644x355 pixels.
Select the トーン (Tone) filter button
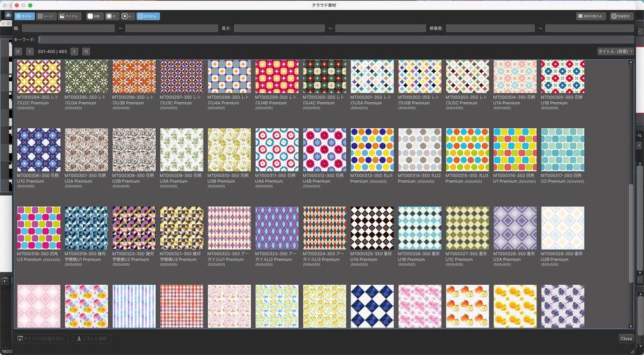(46, 16)
